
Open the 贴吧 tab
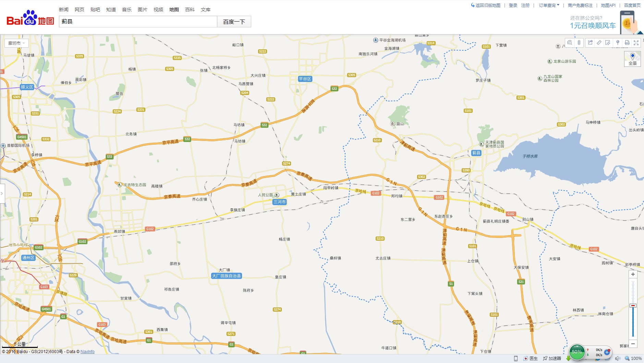[95, 10]
